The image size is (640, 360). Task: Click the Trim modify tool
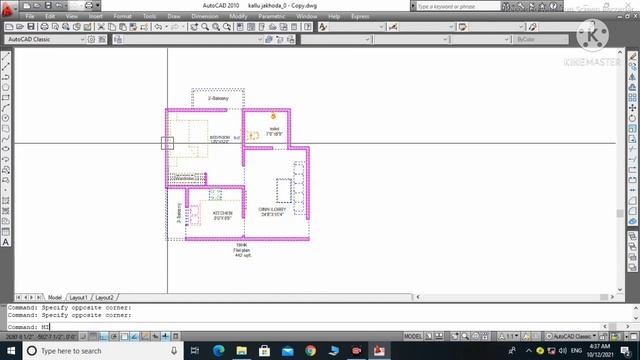point(632,149)
